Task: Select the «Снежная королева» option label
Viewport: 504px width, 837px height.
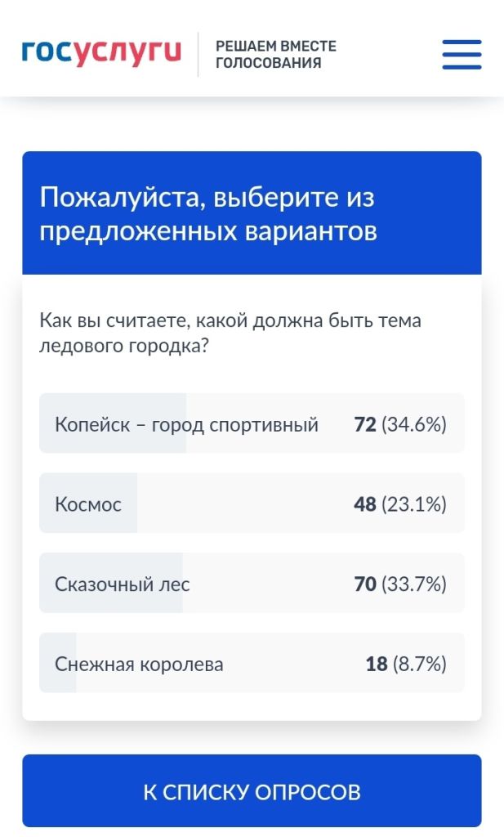Action: (139, 665)
